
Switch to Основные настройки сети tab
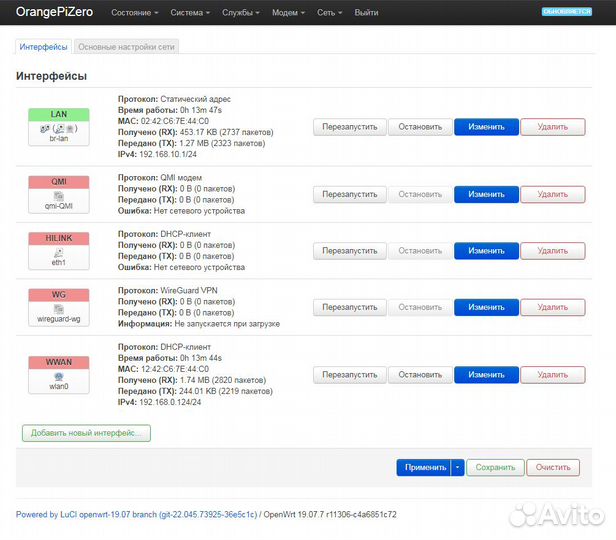pyautogui.click(x=126, y=47)
